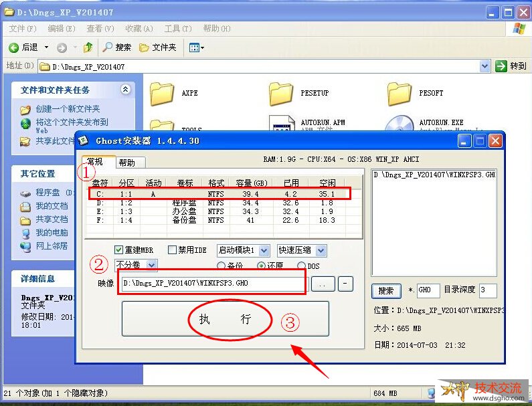
Task: Select WINXPSP3.GHO entry in the results list
Action: pos(434,175)
